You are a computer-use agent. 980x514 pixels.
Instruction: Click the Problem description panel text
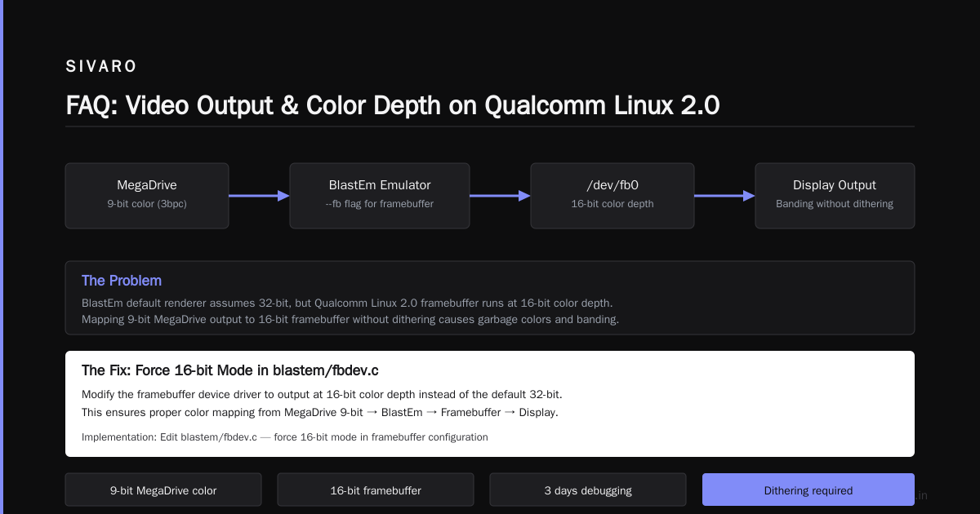coord(350,311)
